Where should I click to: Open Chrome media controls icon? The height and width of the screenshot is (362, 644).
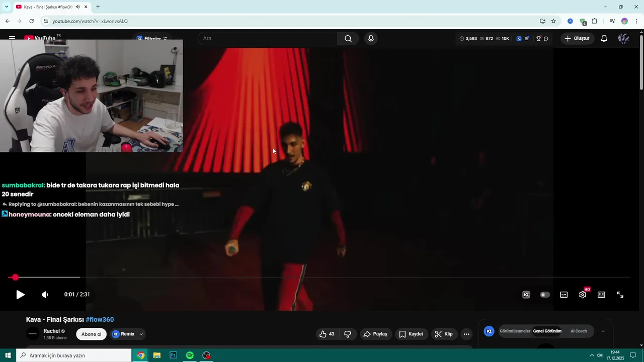coord(612,21)
